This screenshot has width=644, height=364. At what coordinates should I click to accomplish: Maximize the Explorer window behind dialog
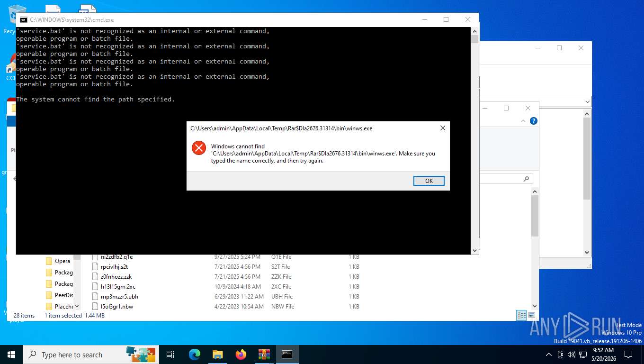(x=506, y=108)
